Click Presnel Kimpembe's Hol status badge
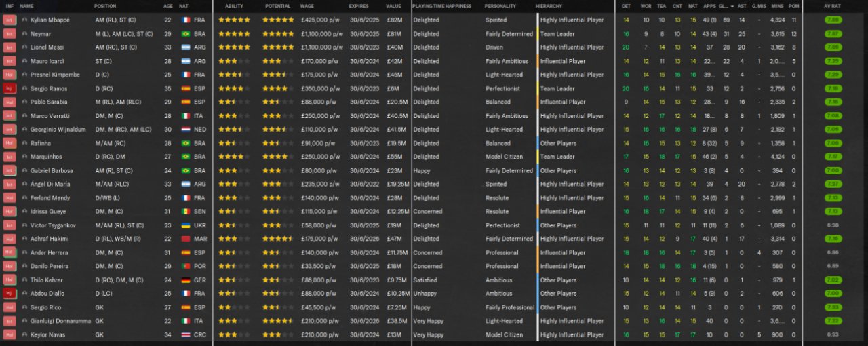Image resolution: width=868 pixels, height=346 pixels. click(x=9, y=75)
